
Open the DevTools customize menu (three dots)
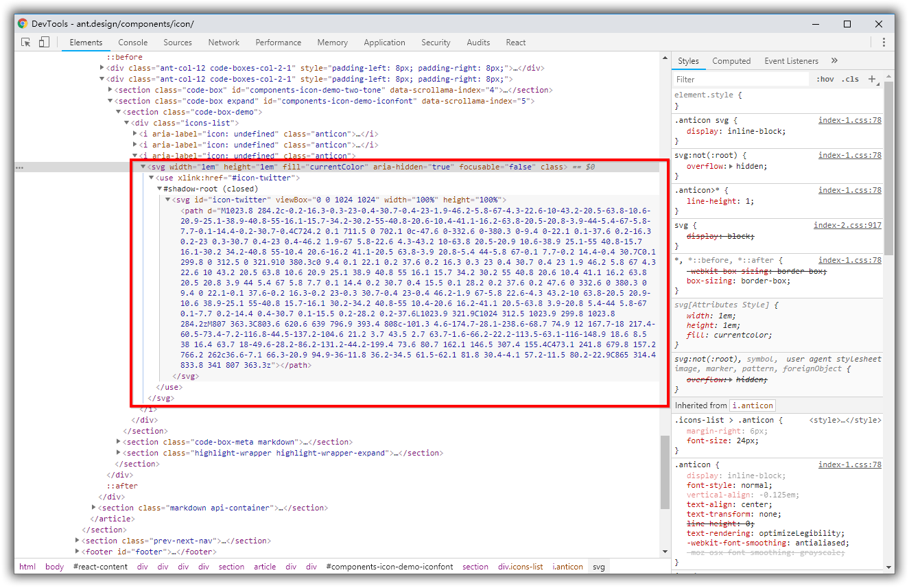pos(884,42)
